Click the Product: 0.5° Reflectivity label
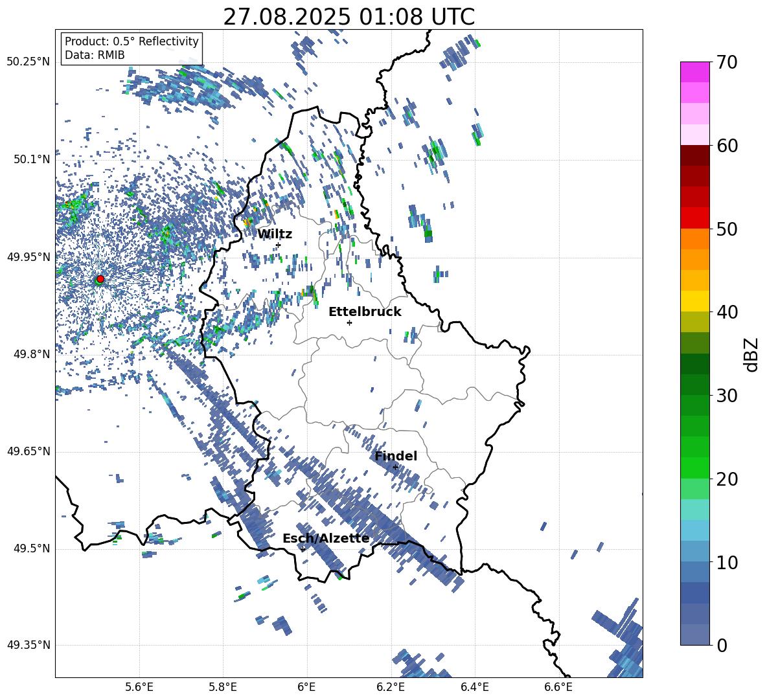Viewport: 767px width, 700px height. click(x=132, y=41)
